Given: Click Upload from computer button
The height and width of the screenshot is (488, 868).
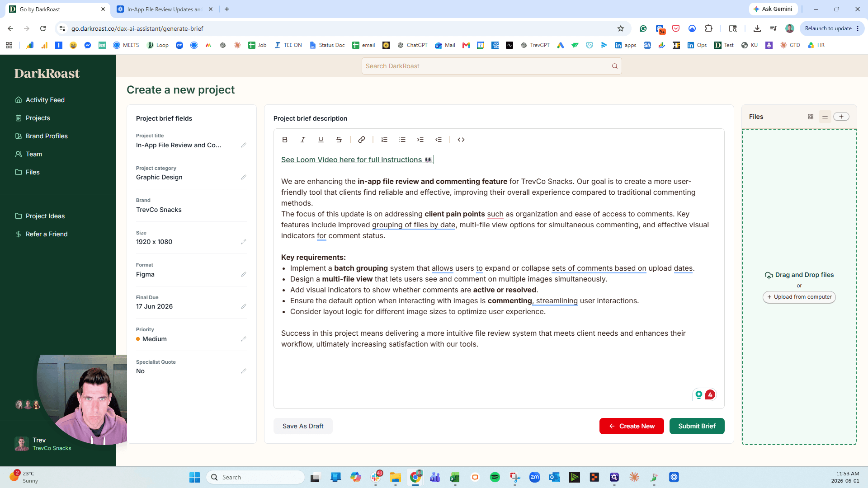Looking at the screenshot, I should [799, 297].
